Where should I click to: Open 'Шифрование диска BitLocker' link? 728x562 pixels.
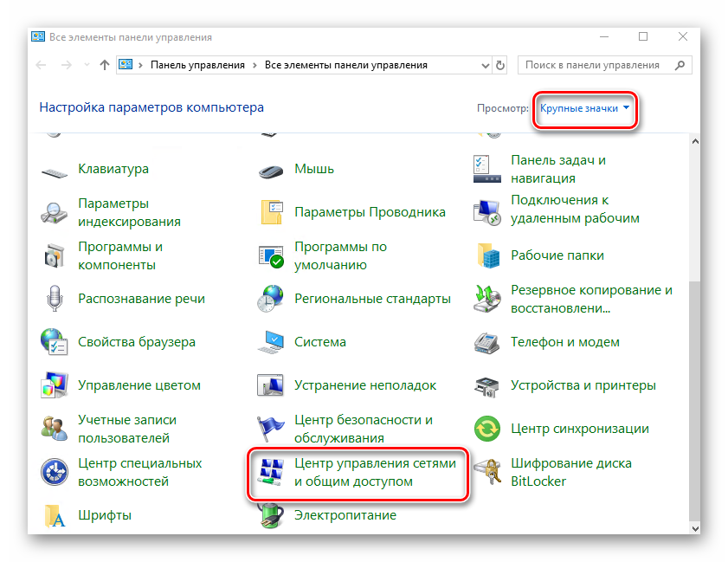[x=571, y=472]
